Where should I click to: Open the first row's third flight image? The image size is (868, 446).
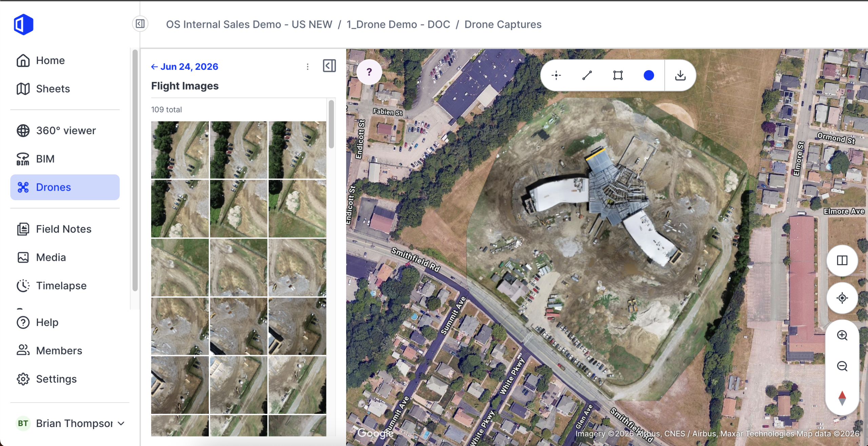pyautogui.click(x=297, y=150)
